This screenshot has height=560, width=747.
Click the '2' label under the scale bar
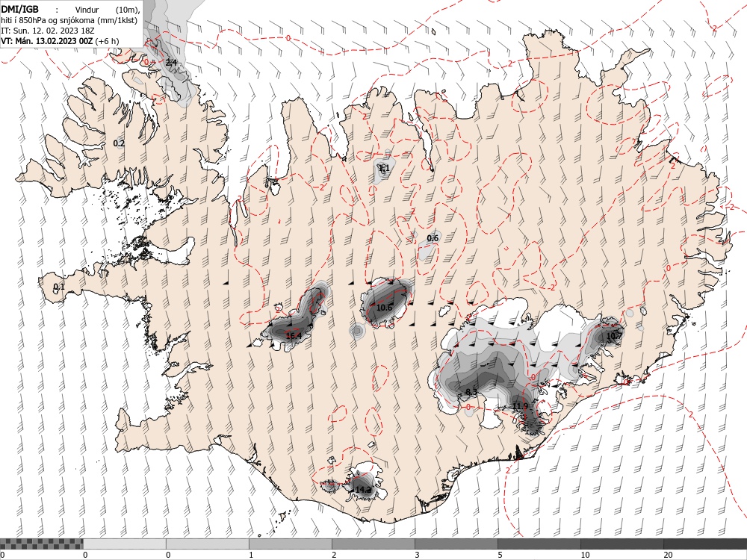click(x=334, y=555)
